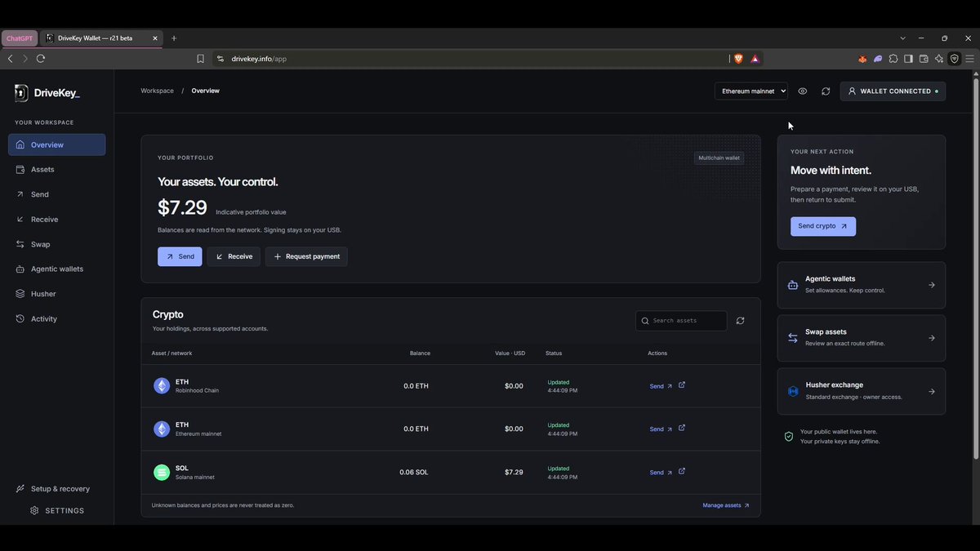Viewport: 980px width, 551px height.
Task: Open Brave's main hamburger menu
Action: click(x=969, y=59)
